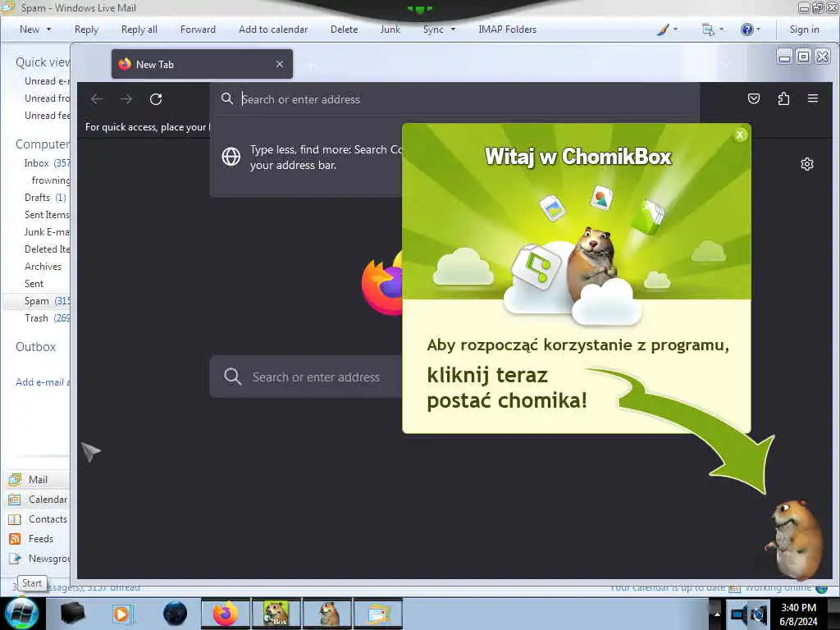Open the Inbox folder
This screenshot has height=630, width=840.
pyautogui.click(x=36, y=163)
